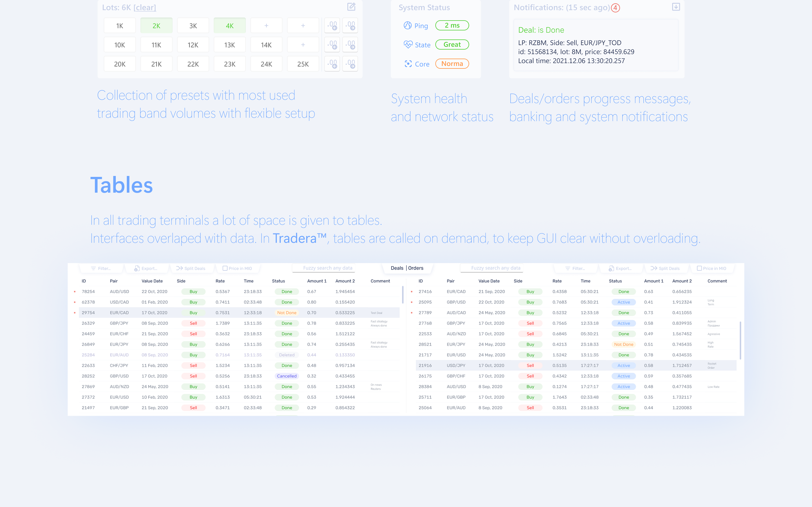Click the Export icon above the Deals table
Viewport: 812px width, 507px height.
pos(137,268)
